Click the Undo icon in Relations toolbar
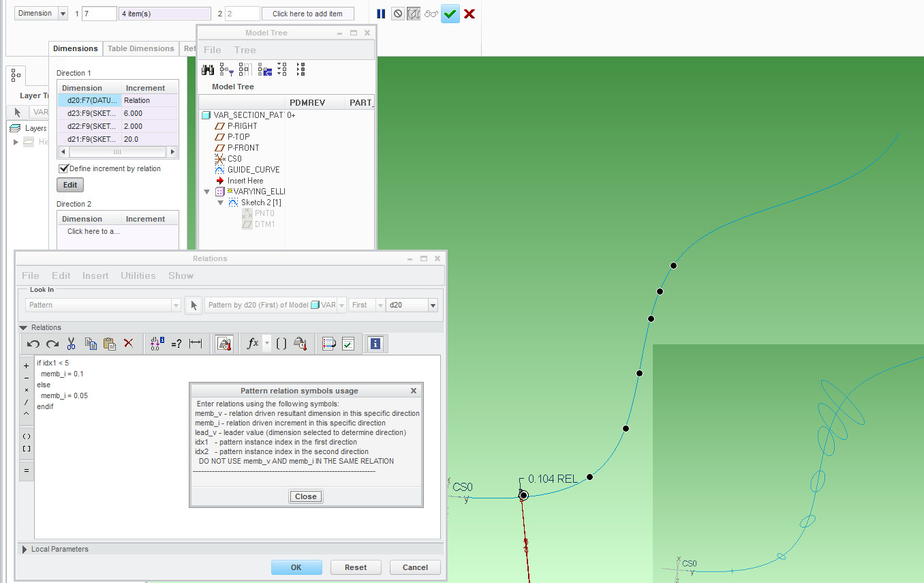The image size is (924, 583). pos(33,344)
